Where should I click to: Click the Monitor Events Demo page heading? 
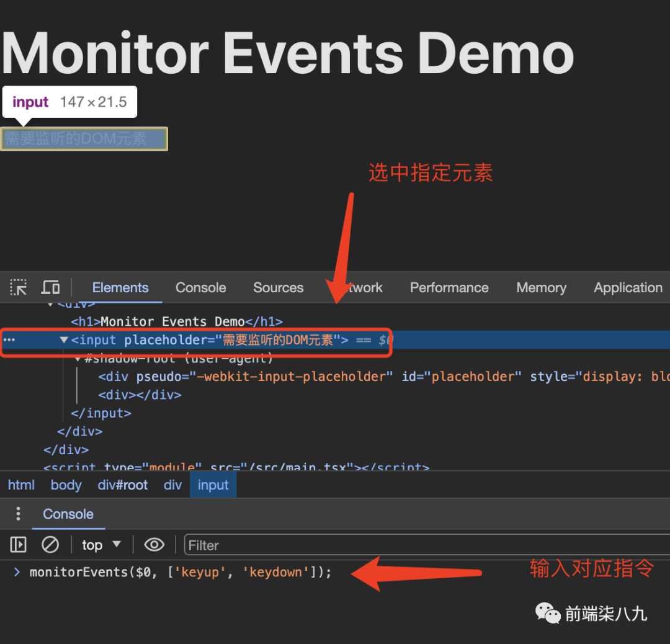tap(288, 54)
